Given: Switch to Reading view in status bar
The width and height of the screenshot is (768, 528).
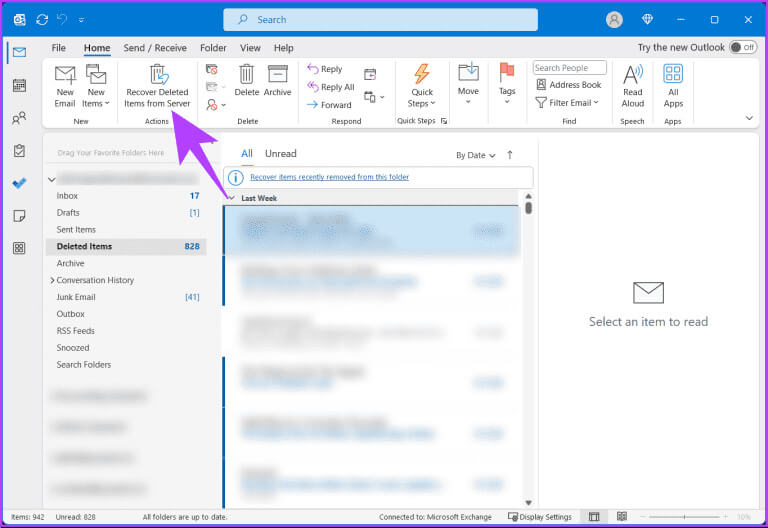Looking at the screenshot, I should pos(622,517).
